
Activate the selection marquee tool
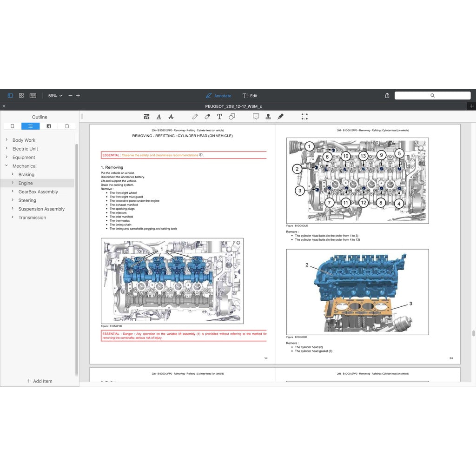(304, 116)
